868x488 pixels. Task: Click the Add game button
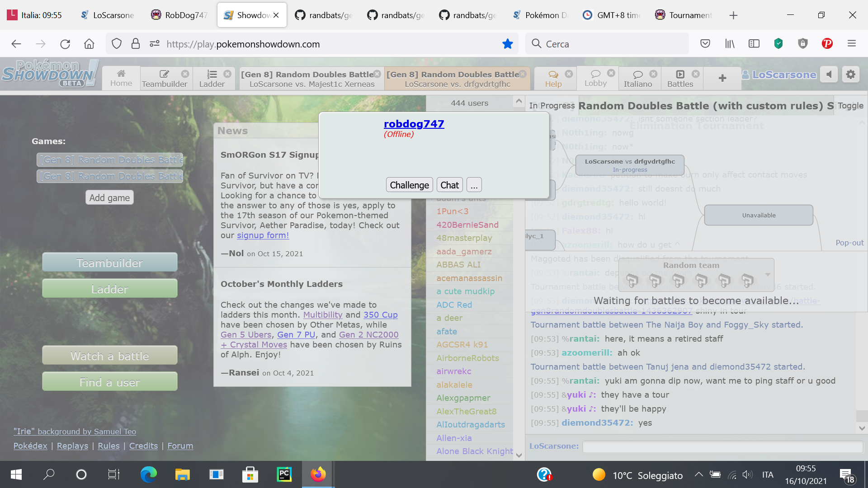coord(109,197)
